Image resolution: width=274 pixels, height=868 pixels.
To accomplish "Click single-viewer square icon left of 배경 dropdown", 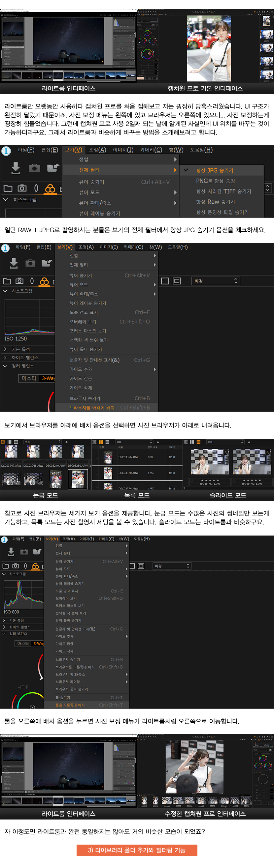I will [165, 281].
